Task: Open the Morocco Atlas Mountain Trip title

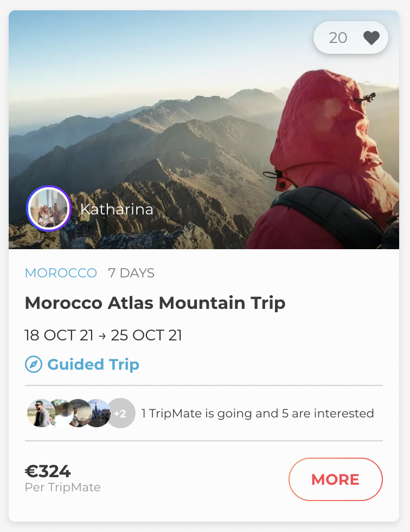Action: (155, 303)
